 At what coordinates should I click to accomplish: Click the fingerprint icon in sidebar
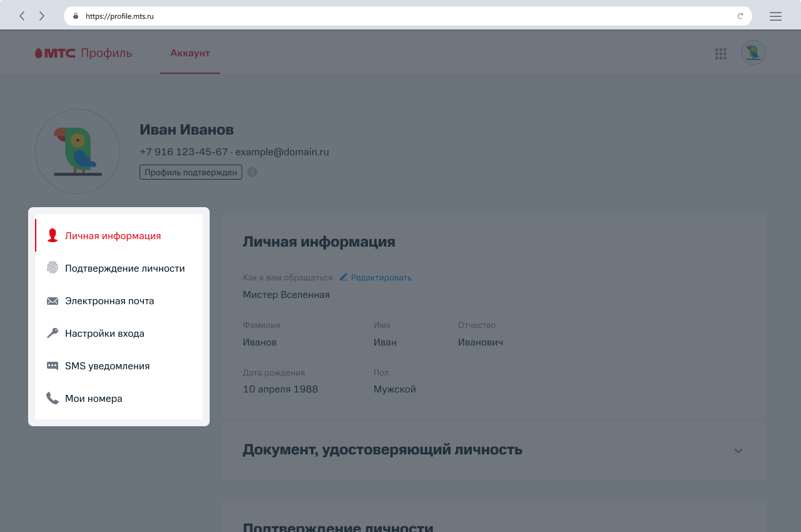point(53,268)
